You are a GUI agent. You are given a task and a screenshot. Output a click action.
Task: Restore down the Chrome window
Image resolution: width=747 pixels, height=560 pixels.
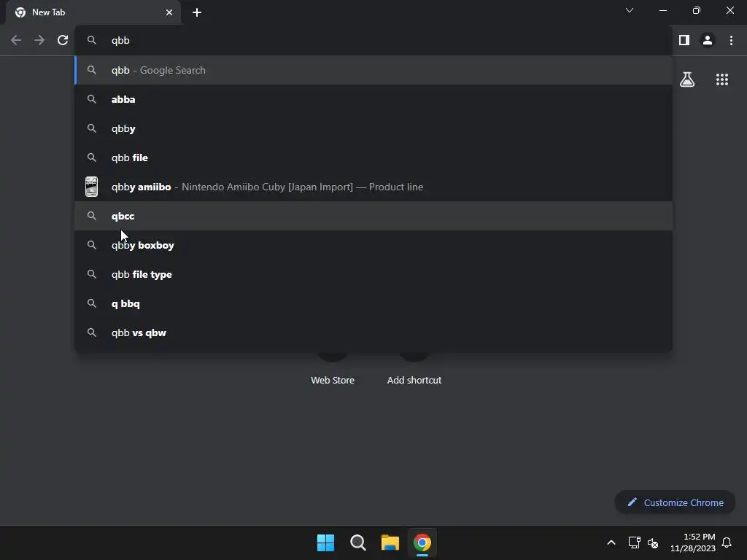pos(697,10)
